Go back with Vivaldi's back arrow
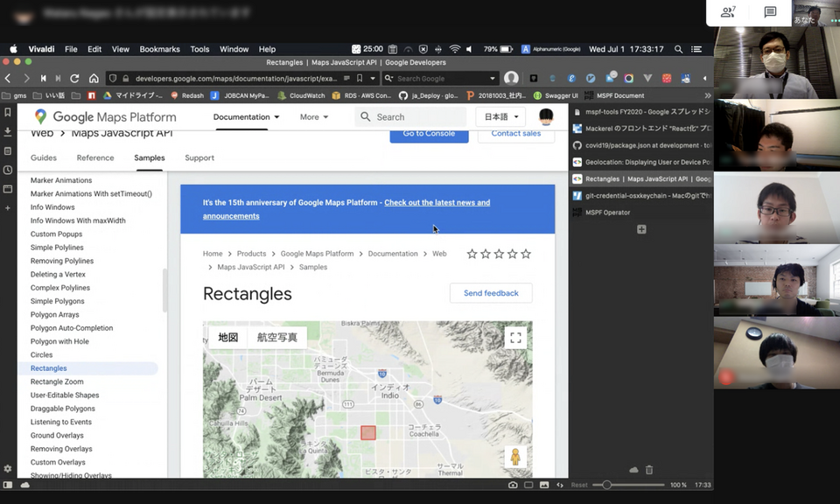Viewport: 840px width, 504px height. coord(8,78)
